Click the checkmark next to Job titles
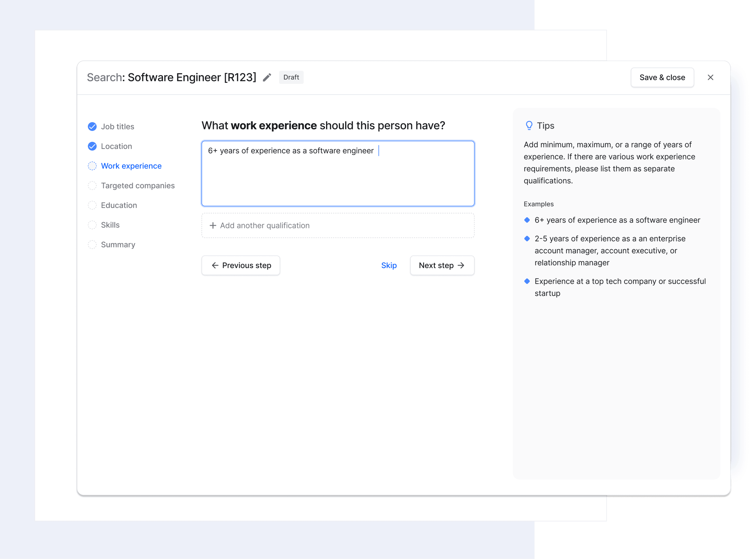This screenshot has height=559, width=756. 92,126
